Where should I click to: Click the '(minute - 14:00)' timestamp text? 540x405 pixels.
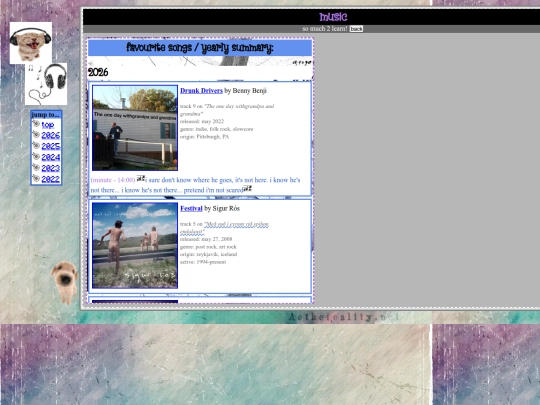click(113, 180)
